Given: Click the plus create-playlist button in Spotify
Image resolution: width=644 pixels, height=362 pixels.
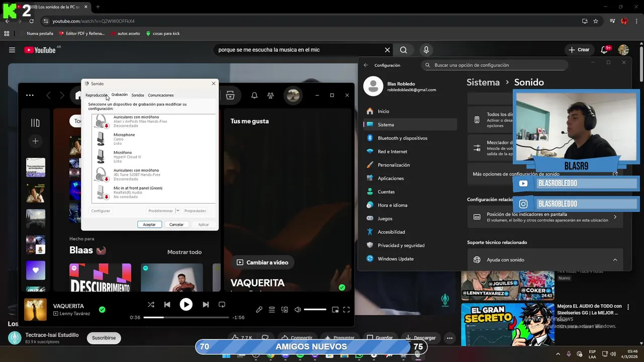Looking at the screenshot, I should pos(35,141).
